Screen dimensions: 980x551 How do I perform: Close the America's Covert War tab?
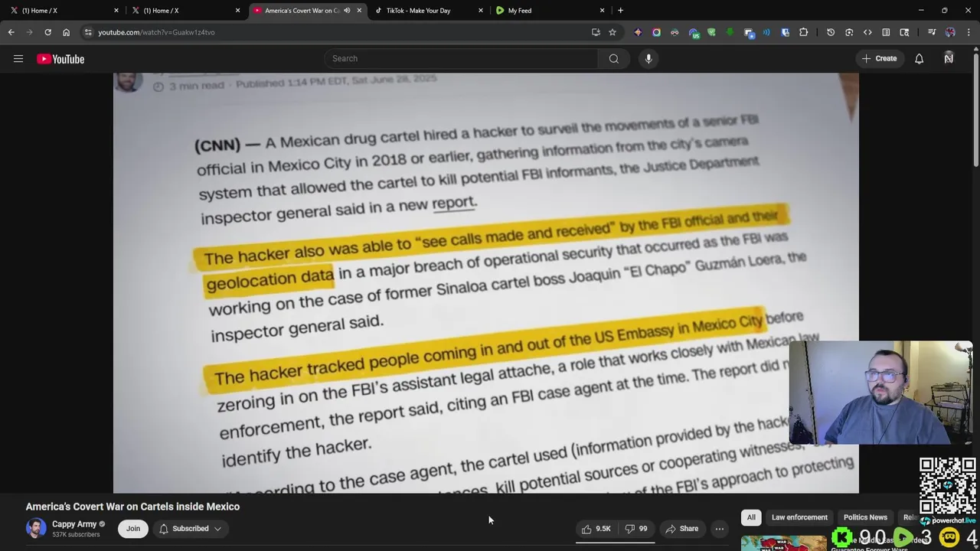click(x=359, y=11)
